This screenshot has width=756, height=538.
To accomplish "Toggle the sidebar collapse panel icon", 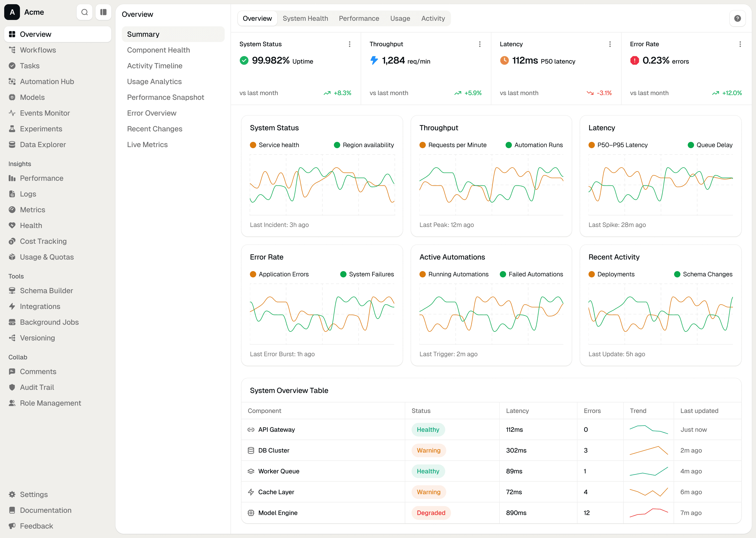I will tap(103, 12).
